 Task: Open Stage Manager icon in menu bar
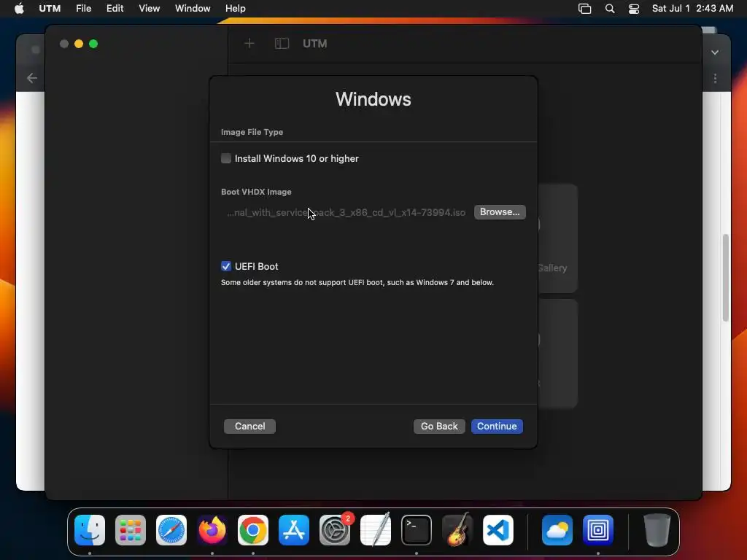click(584, 9)
